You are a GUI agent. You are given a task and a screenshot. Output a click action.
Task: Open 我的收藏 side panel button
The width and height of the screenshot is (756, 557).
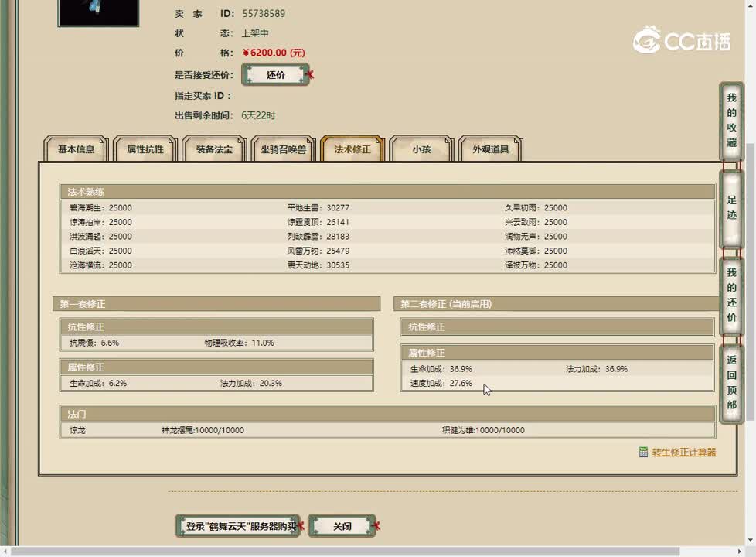tap(731, 121)
